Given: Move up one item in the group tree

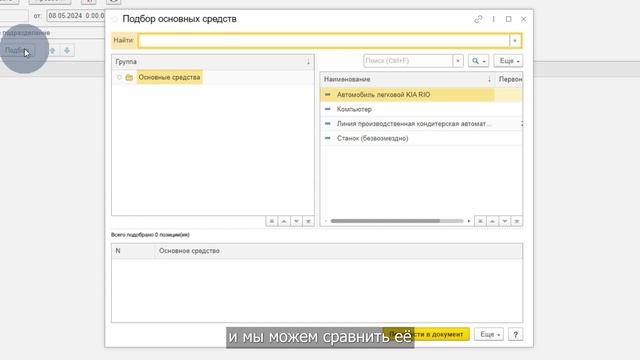Looking at the screenshot, I should (x=284, y=221).
